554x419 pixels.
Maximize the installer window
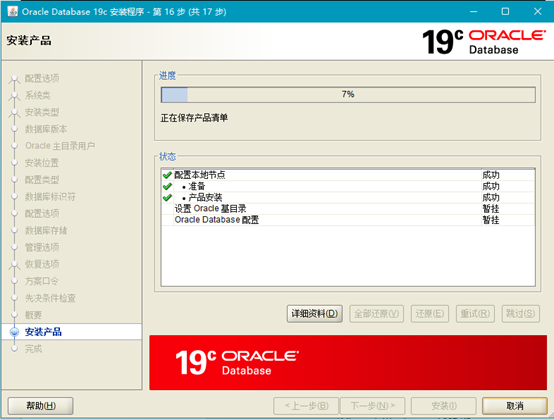point(505,11)
